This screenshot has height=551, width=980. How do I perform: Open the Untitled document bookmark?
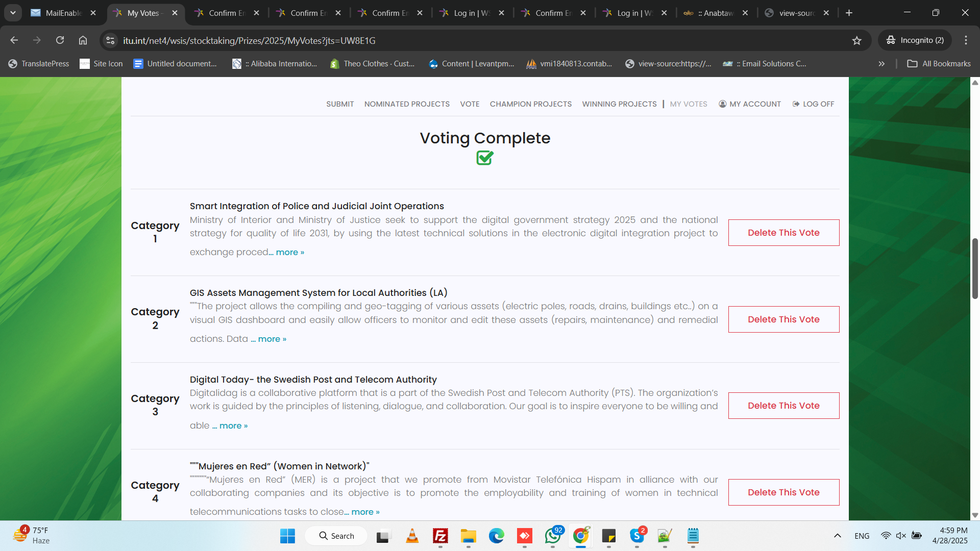click(x=175, y=64)
